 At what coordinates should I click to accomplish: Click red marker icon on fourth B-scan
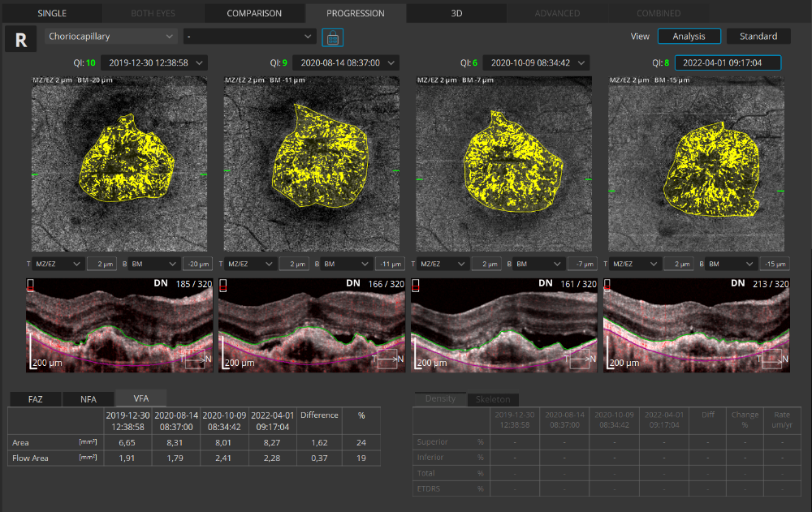pos(608,286)
